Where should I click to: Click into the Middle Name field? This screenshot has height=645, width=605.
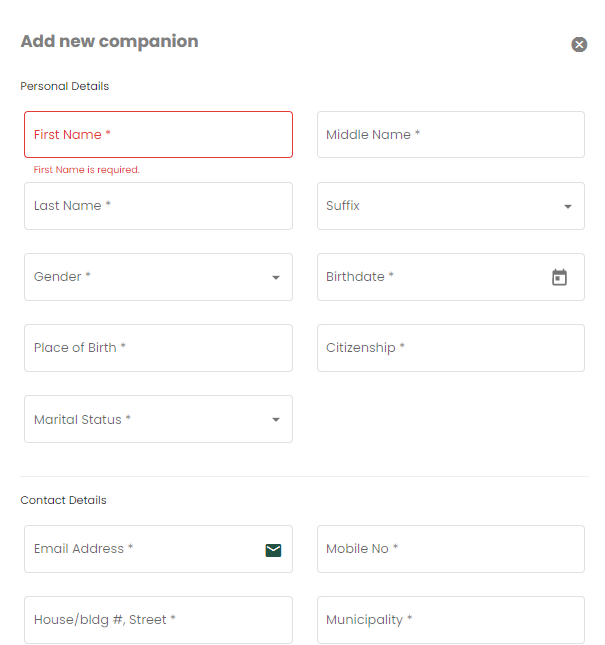click(450, 134)
